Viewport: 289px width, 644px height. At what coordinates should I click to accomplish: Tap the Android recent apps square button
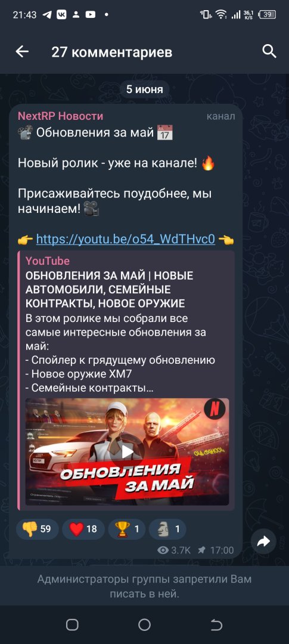point(72,625)
